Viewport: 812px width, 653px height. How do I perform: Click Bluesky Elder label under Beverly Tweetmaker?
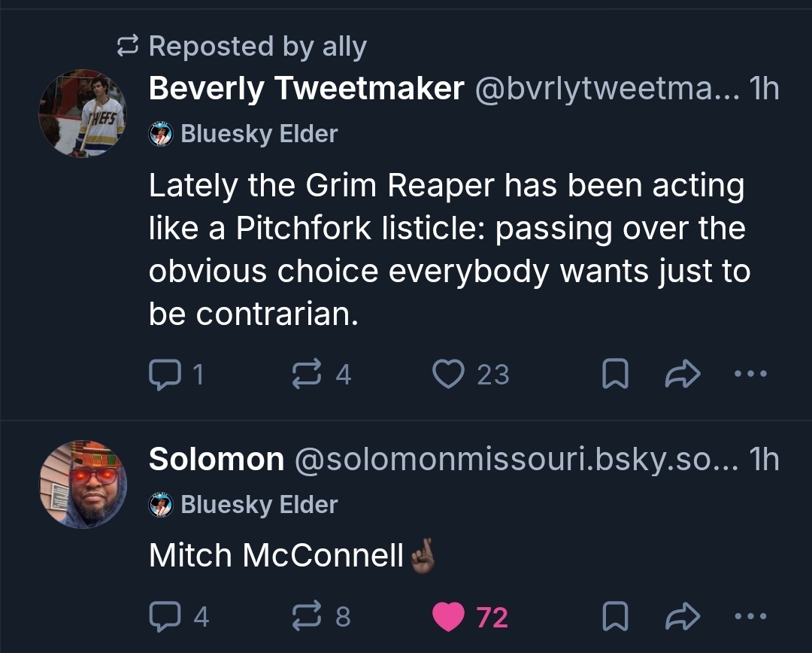click(259, 135)
